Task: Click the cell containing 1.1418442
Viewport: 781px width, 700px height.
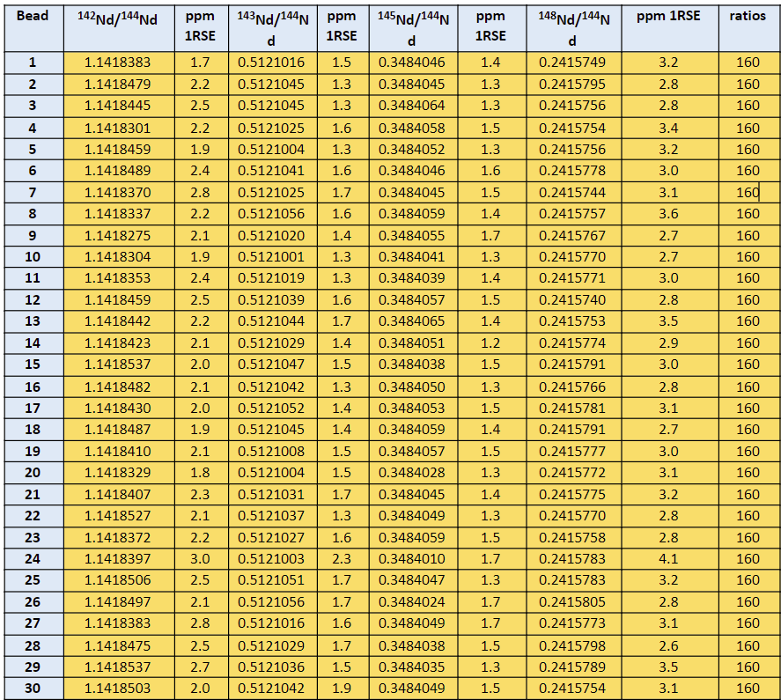Action: [x=119, y=321]
